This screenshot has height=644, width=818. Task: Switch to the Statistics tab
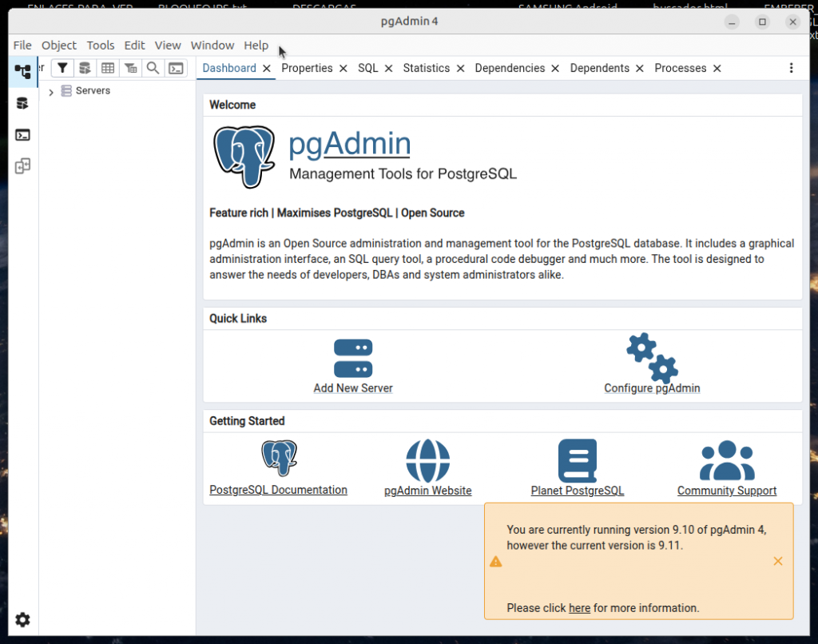click(426, 68)
